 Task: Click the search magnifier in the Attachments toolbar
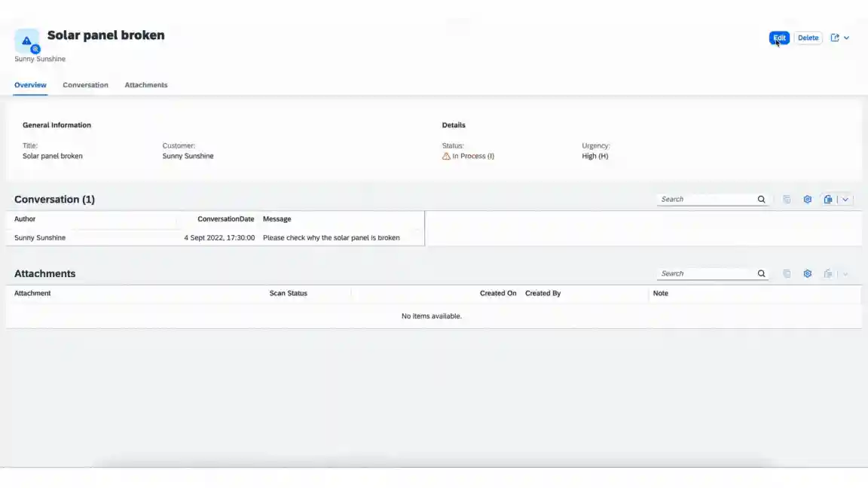point(761,273)
